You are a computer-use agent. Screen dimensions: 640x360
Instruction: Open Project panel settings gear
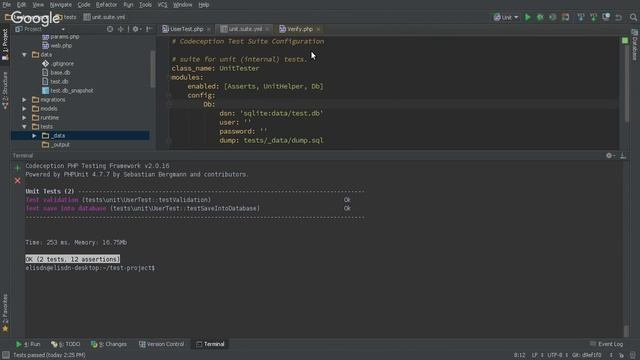(136, 29)
